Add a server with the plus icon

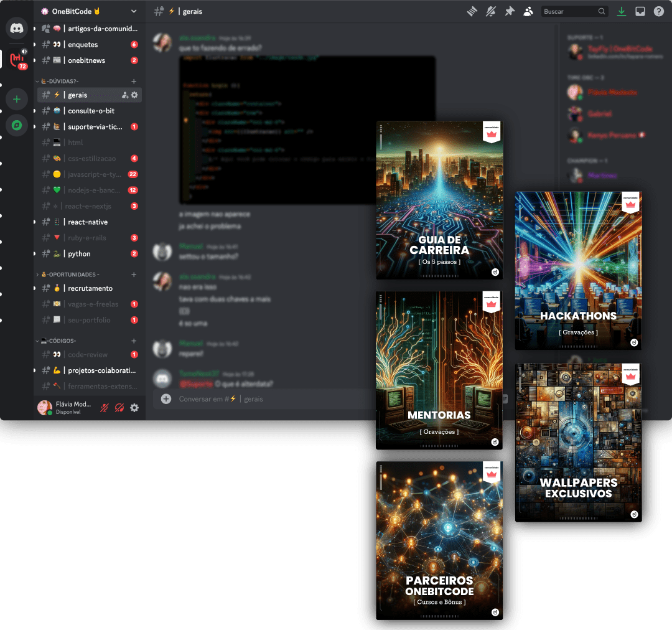click(x=17, y=100)
